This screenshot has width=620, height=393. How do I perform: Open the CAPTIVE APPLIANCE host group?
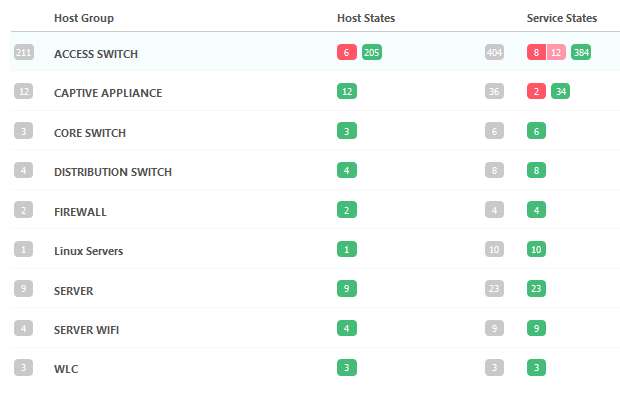point(108,93)
